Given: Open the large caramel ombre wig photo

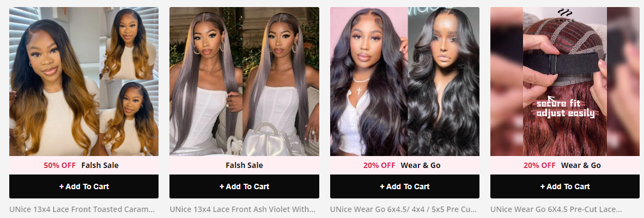Looking at the screenshot, I should pyautogui.click(x=54, y=82).
